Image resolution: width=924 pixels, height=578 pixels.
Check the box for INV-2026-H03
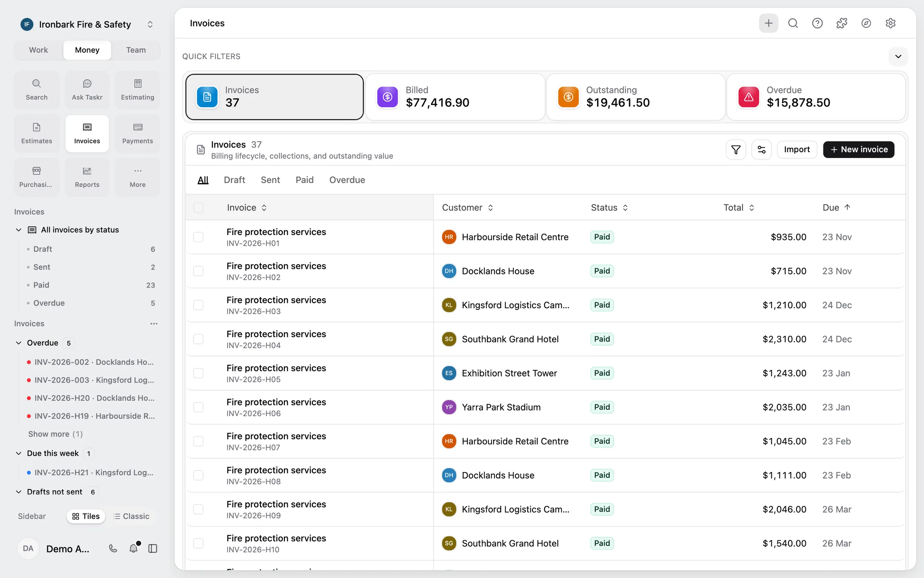pos(198,305)
